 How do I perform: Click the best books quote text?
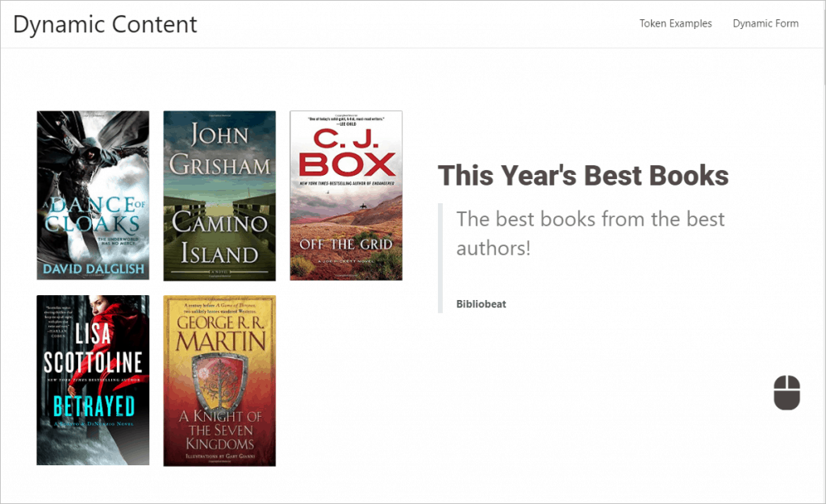pyautogui.click(x=590, y=233)
